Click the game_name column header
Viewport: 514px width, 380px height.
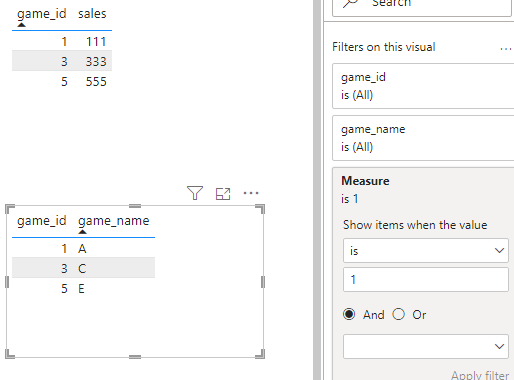114,221
